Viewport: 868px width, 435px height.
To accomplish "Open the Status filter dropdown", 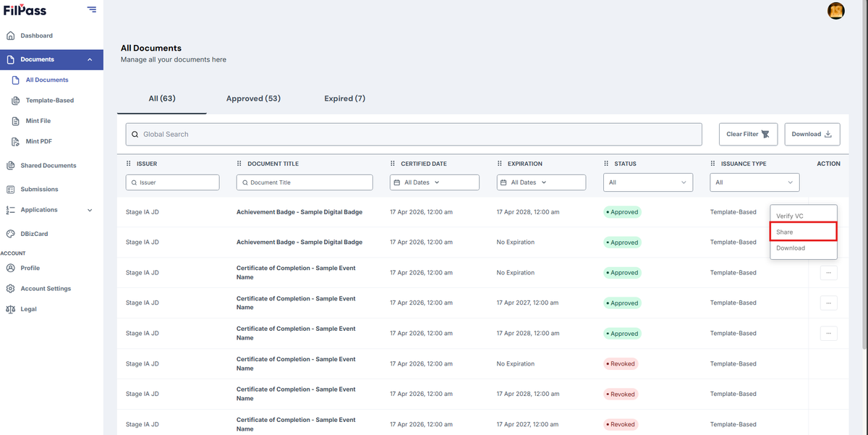I will tap(648, 182).
